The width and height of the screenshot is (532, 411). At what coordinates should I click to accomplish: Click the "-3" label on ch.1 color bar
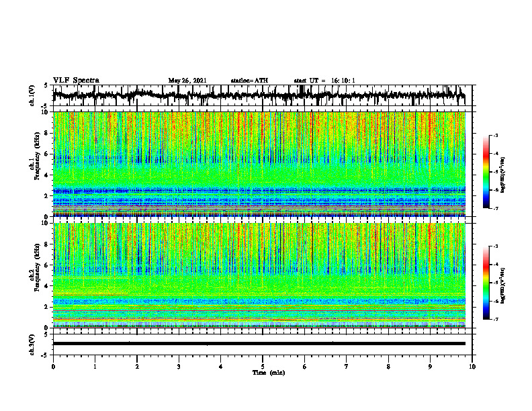[496, 136]
